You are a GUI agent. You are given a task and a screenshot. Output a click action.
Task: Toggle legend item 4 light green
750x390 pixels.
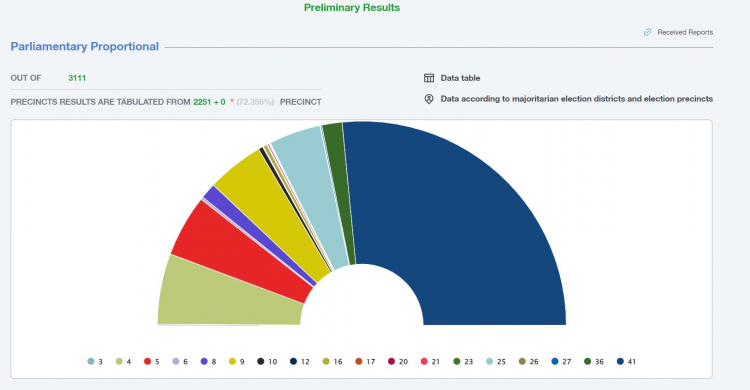[123, 362]
